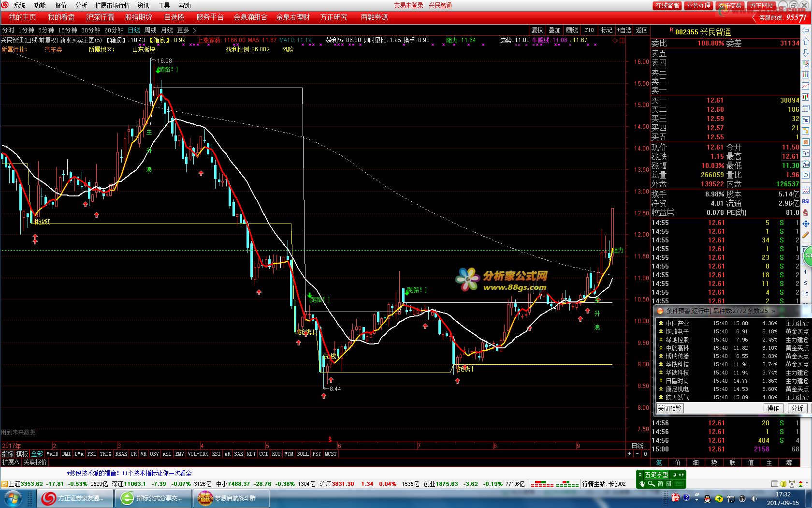Switch chart period to 分时
Screen dimensions: 812x508
coord(8,30)
